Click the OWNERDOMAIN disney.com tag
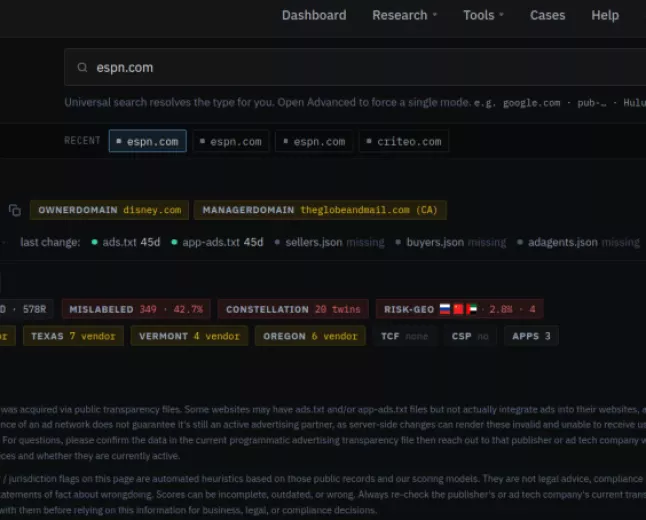 [x=110, y=210]
